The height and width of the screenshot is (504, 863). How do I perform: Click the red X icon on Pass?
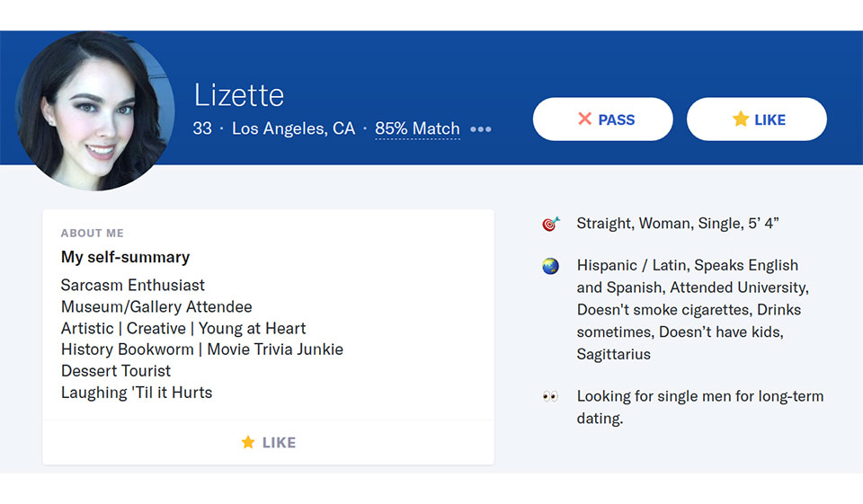[x=584, y=119]
